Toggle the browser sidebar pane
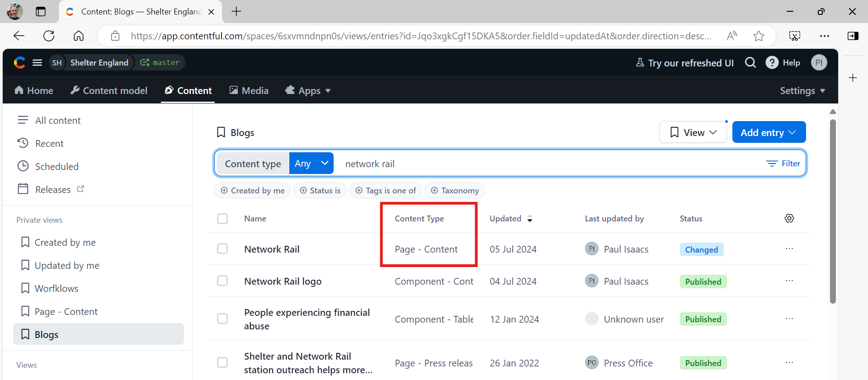Screen dimensions: 868x380 tap(853, 36)
